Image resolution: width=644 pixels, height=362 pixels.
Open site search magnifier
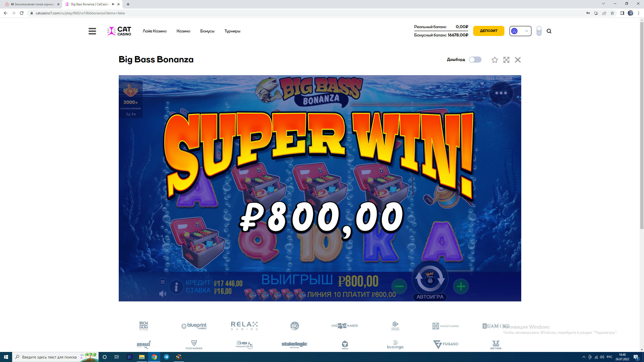549,31
